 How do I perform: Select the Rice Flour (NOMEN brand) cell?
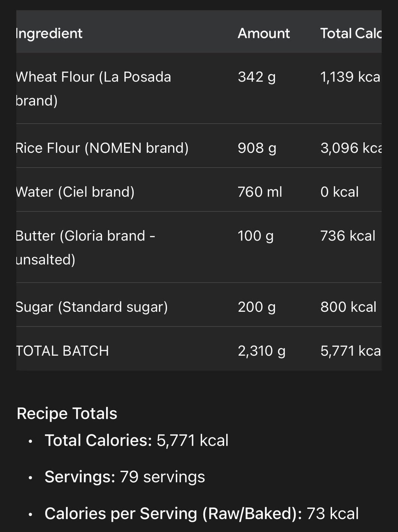click(x=102, y=148)
